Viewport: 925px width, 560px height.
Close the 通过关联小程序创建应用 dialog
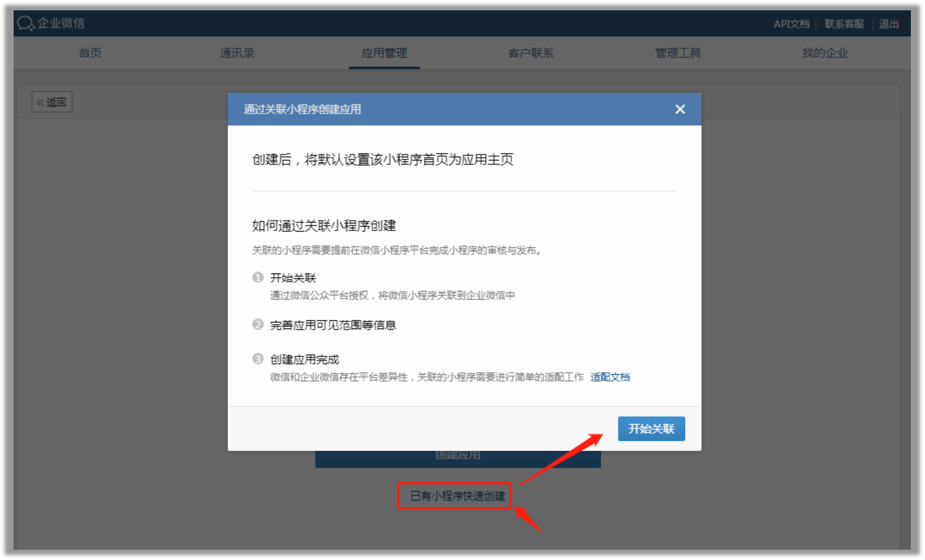coord(680,109)
